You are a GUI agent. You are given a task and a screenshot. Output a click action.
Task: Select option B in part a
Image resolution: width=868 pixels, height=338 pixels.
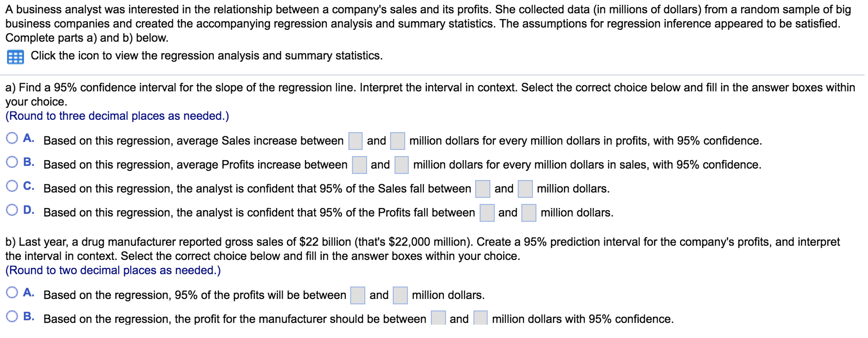(12, 162)
